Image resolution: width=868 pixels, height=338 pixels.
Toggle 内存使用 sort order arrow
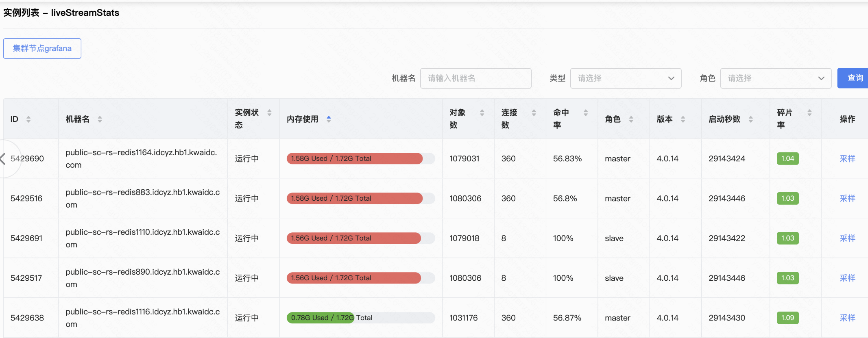click(x=329, y=119)
